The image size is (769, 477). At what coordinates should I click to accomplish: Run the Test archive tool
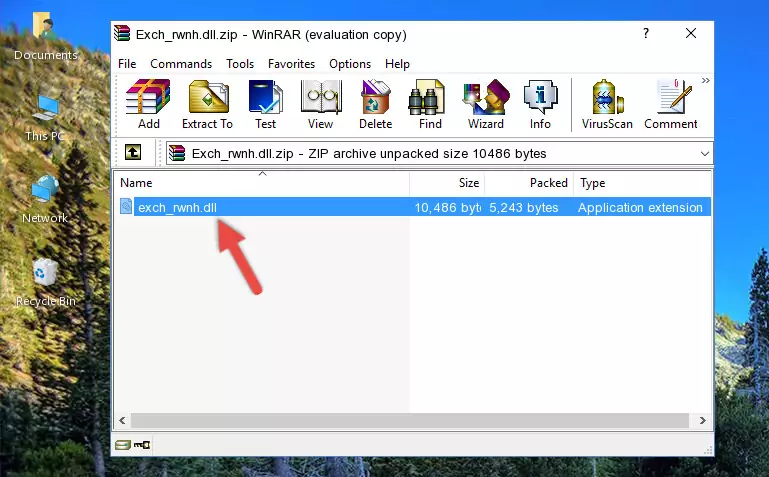pos(265,104)
